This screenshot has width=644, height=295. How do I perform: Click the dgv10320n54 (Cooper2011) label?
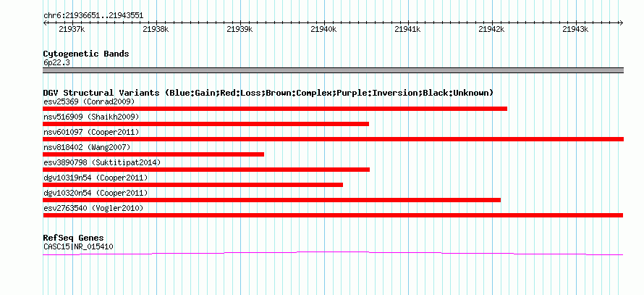pyautogui.click(x=96, y=193)
